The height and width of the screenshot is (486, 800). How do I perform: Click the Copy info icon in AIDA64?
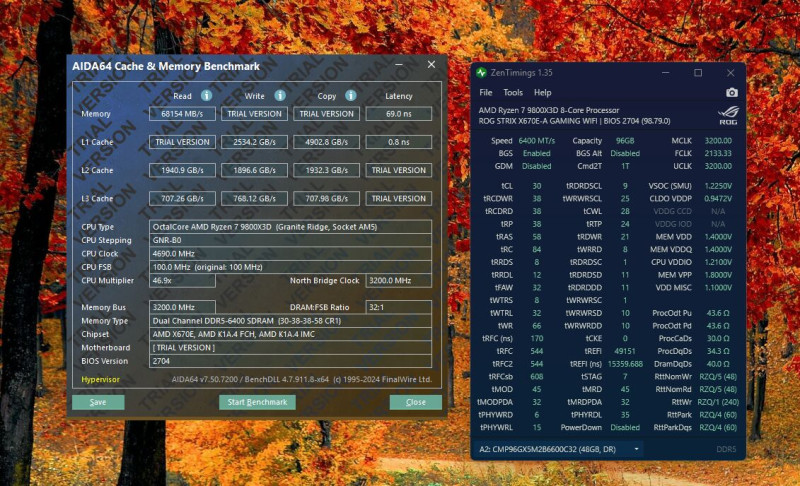click(351, 95)
